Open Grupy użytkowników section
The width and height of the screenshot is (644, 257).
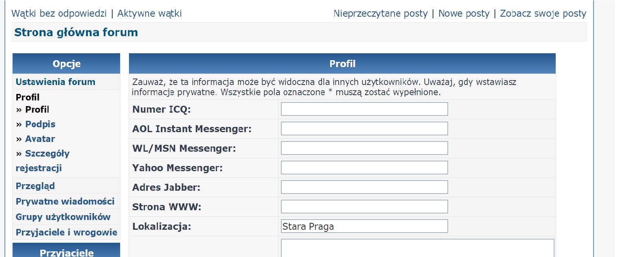point(63,217)
